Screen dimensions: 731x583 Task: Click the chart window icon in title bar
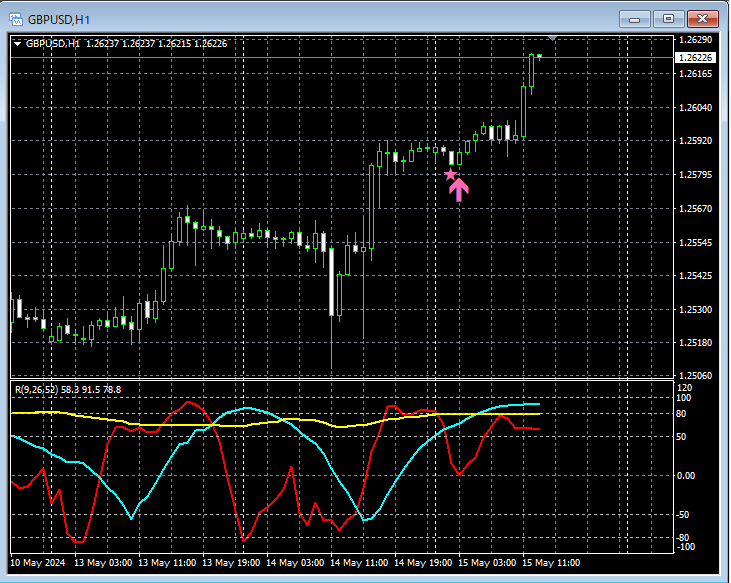click(x=15, y=18)
